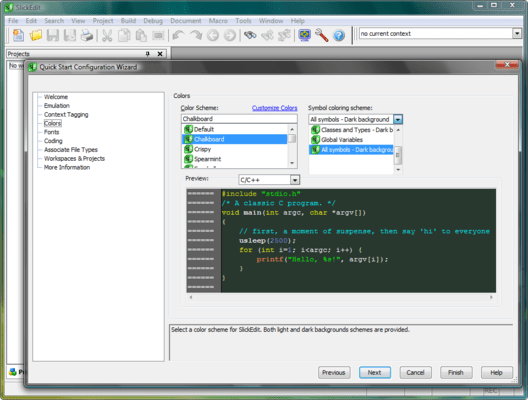Click the Back navigation circle icon

coord(213,35)
